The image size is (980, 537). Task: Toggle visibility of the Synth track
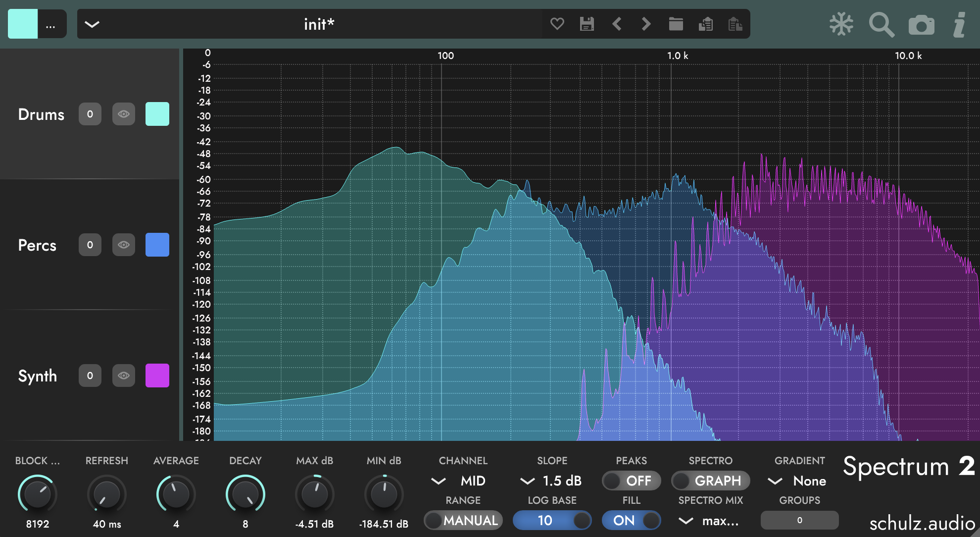point(124,376)
